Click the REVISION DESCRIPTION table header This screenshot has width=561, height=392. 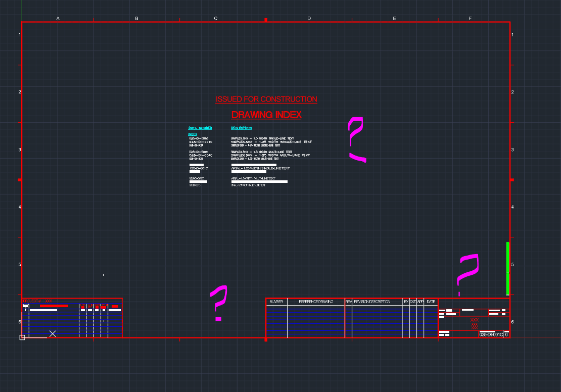click(372, 301)
